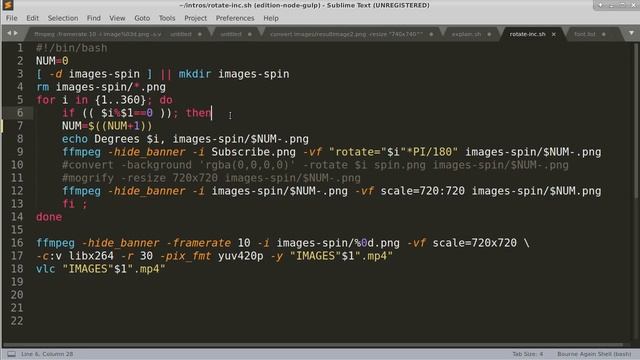The image size is (640, 360).
Task: Click the 'fi ;' line
Action: [x=75, y=204]
